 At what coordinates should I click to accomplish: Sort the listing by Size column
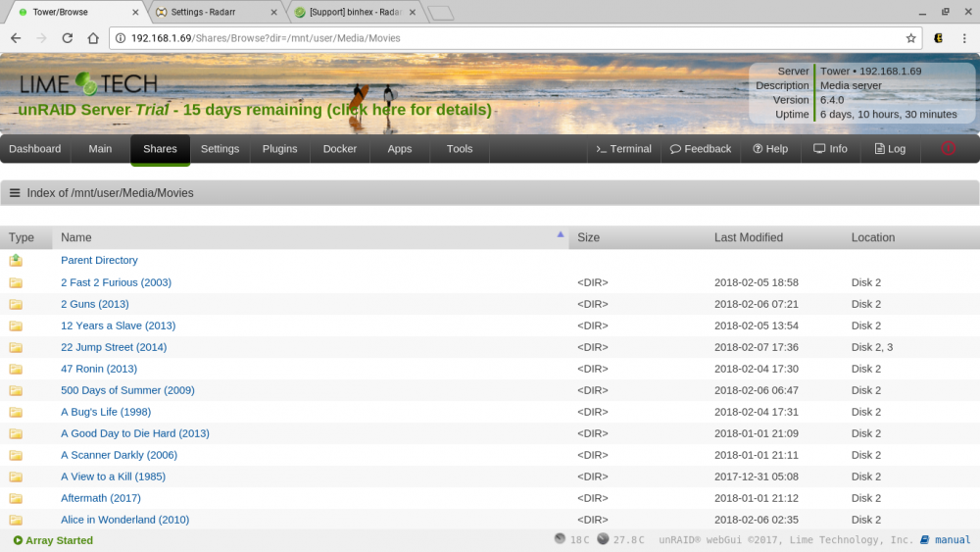click(x=589, y=237)
